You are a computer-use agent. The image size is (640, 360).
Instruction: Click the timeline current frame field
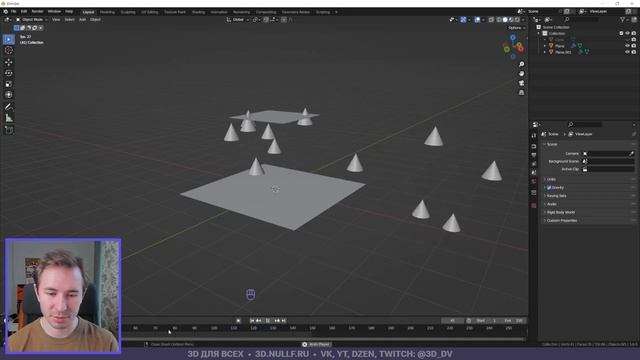452,321
